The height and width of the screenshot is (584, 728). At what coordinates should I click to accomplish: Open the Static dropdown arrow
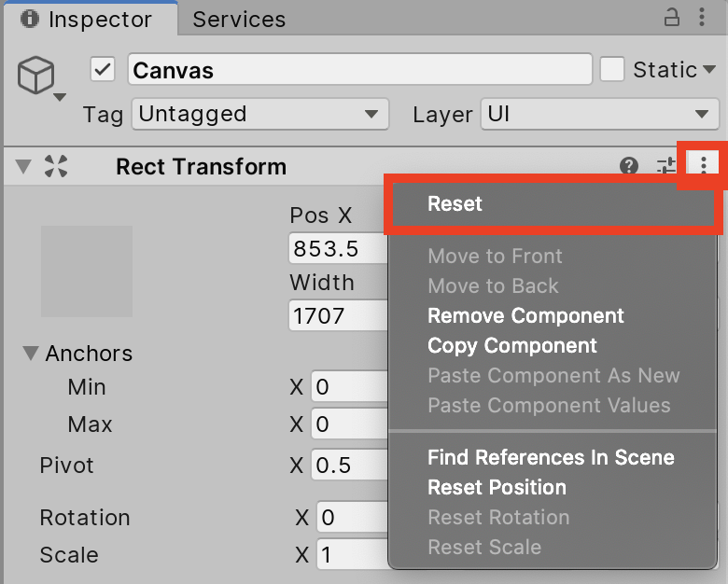pos(709,70)
